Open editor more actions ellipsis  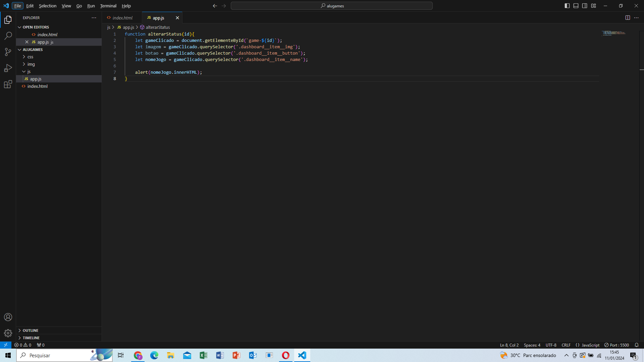click(636, 18)
